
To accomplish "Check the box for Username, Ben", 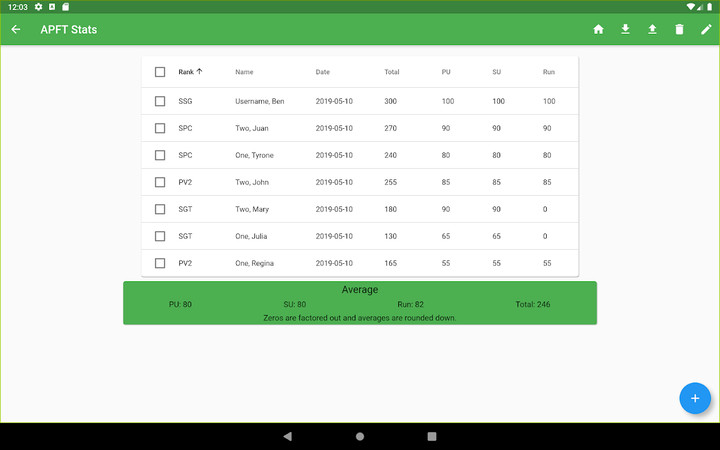I will pos(160,101).
